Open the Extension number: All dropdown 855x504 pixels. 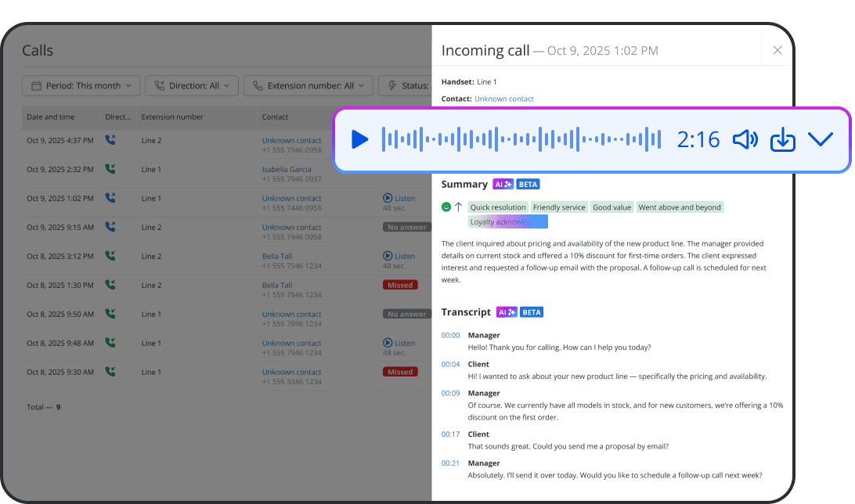click(x=308, y=85)
